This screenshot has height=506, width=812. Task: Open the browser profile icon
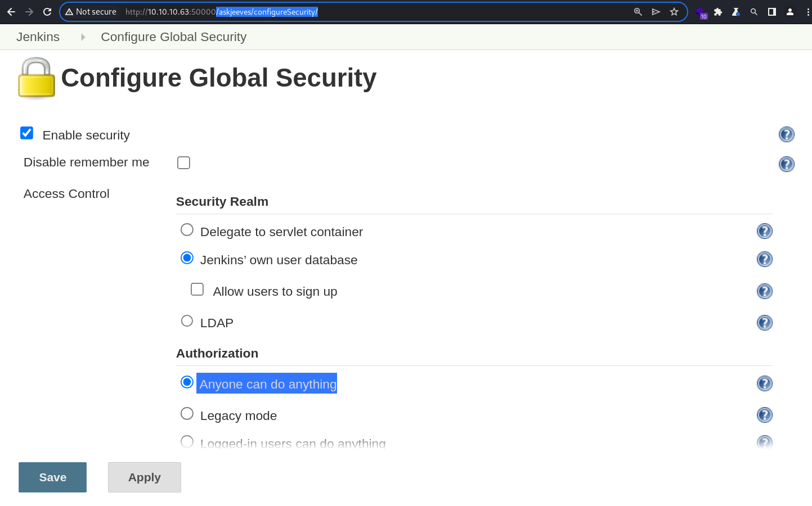coord(790,12)
